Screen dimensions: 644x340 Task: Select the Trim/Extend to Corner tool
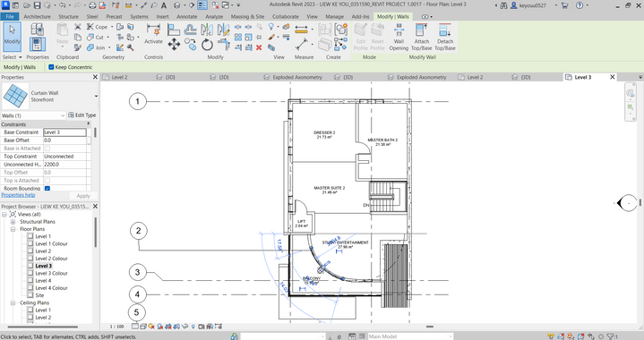[x=223, y=45]
